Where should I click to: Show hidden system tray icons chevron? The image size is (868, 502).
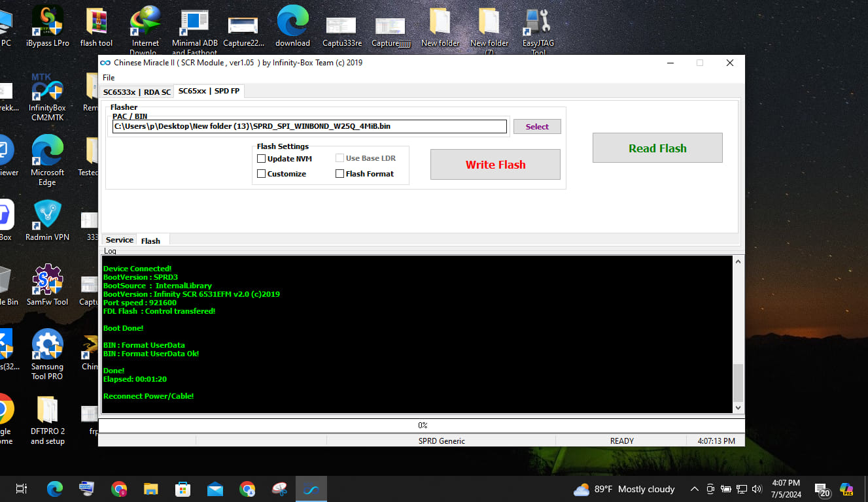point(695,489)
